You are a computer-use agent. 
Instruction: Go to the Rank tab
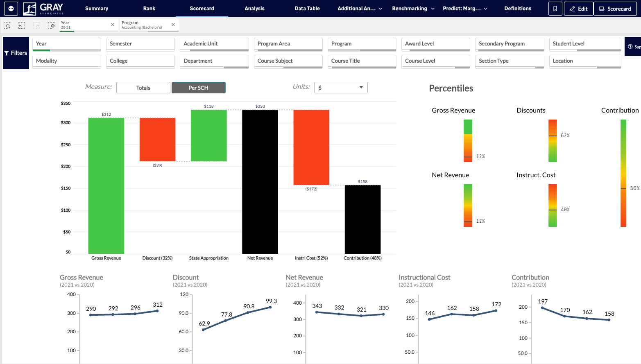[x=149, y=9]
